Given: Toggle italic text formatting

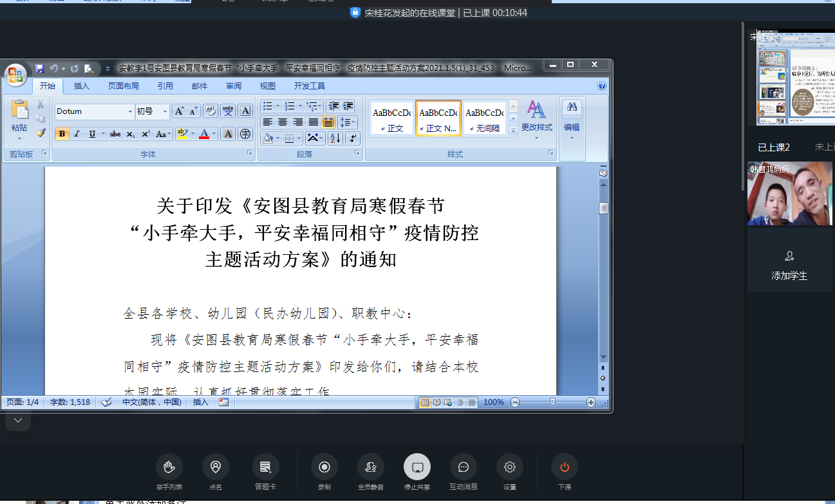Looking at the screenshot, I should point(77,134).
